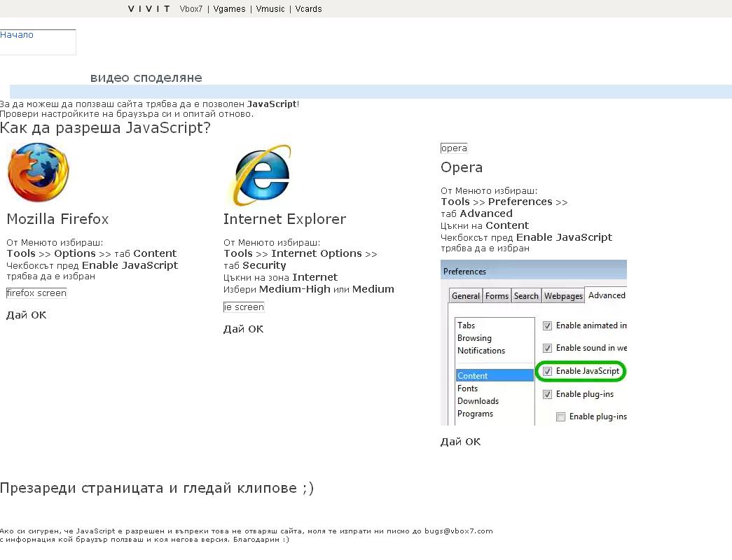Click the Mozilla Firefox logo icon
The height and width of the screenshot is (560, 732).
point(39,172)
